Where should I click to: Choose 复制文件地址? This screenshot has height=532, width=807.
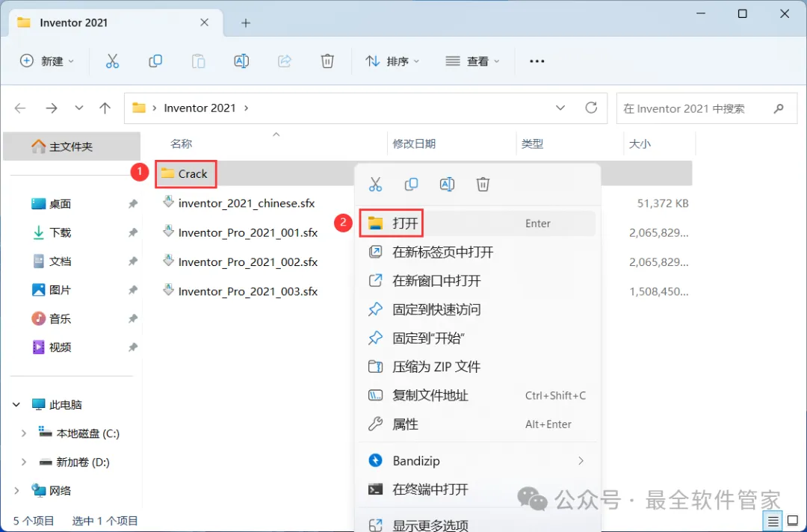pyautogui.click(x=477, y=396)
